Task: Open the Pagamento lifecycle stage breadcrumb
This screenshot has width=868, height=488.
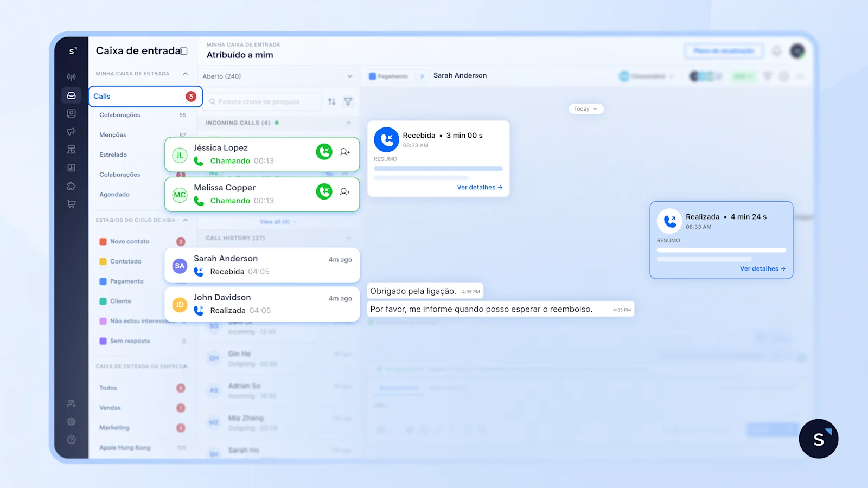Action: pos(388,76)
